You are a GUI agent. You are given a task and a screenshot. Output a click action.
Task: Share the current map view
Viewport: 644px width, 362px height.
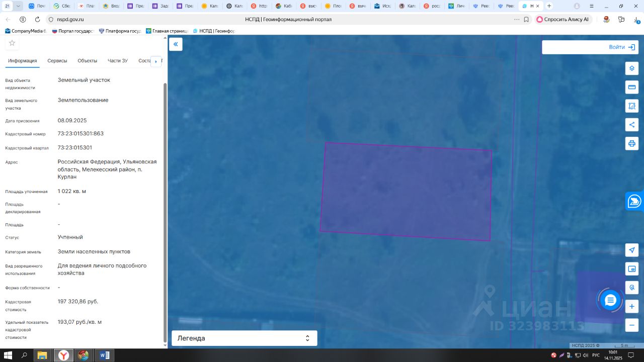(x=632, y=125)
